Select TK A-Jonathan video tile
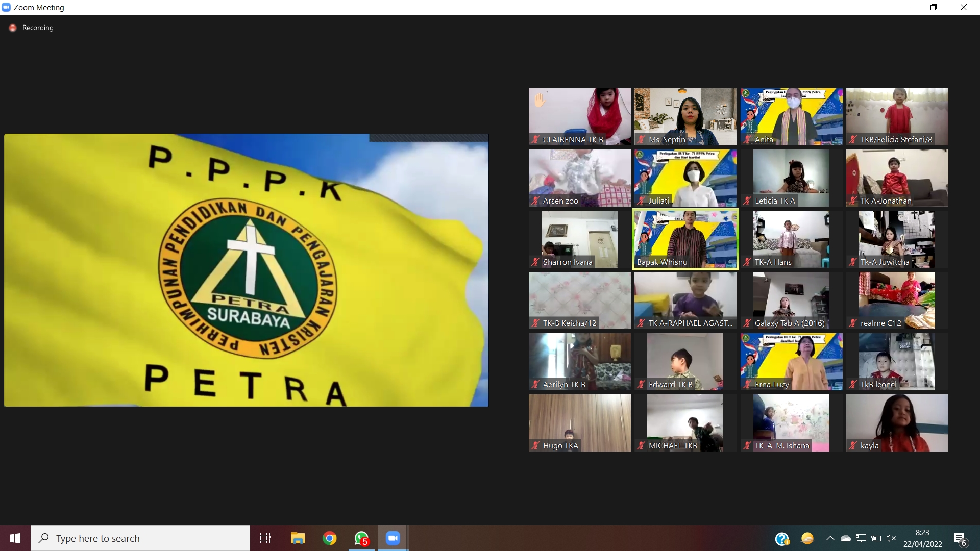This screenshot has height=551, width=980. click(x=897, y=178)
